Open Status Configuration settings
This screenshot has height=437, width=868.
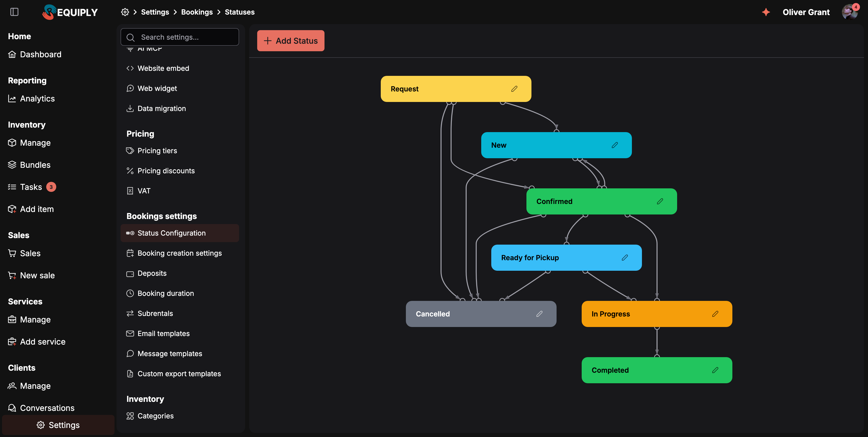pyautogui.click(x=180, y=233)
